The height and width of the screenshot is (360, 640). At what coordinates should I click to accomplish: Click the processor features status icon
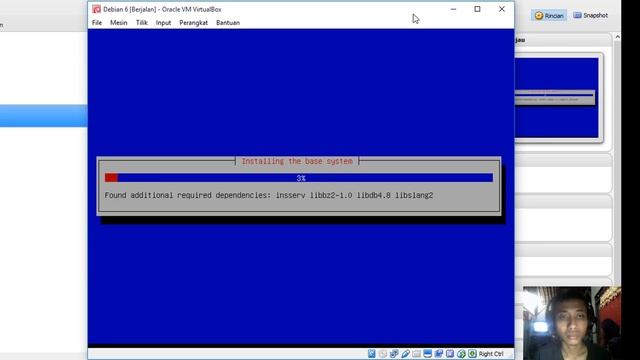pyautogui.click(x=450, y=353)
